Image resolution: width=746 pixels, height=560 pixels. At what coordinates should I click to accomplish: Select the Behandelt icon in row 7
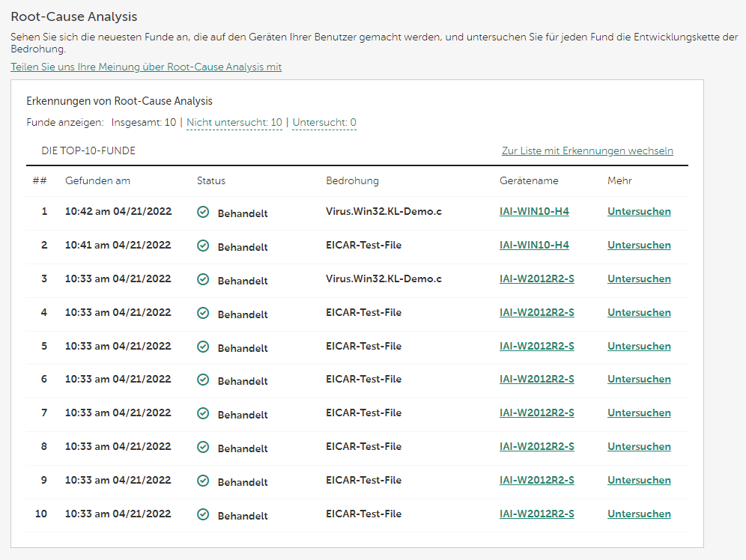(x=203, y=413)
